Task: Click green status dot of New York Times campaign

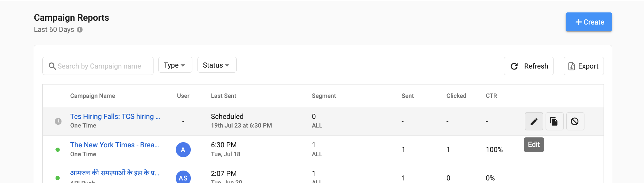Action: coord(58,150)
